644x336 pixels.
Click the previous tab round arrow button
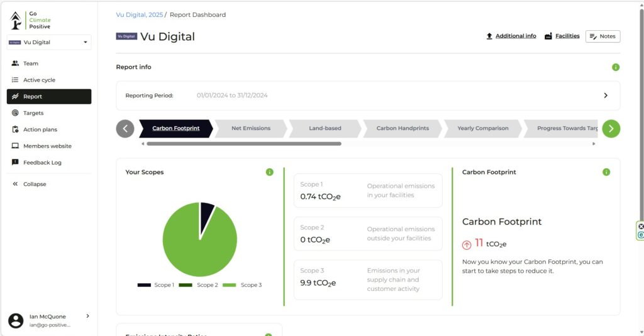125,129
